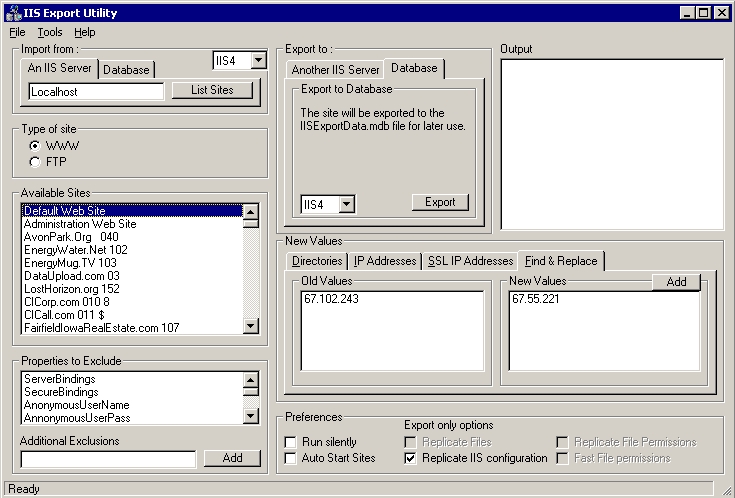
Task: Select AnonymousUserName exclusion property
Action: (132, 405)
